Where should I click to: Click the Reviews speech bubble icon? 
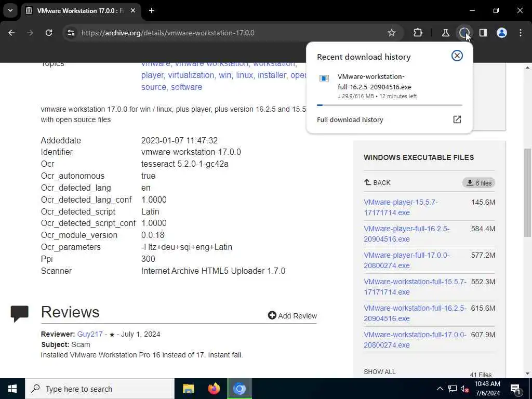19,313
